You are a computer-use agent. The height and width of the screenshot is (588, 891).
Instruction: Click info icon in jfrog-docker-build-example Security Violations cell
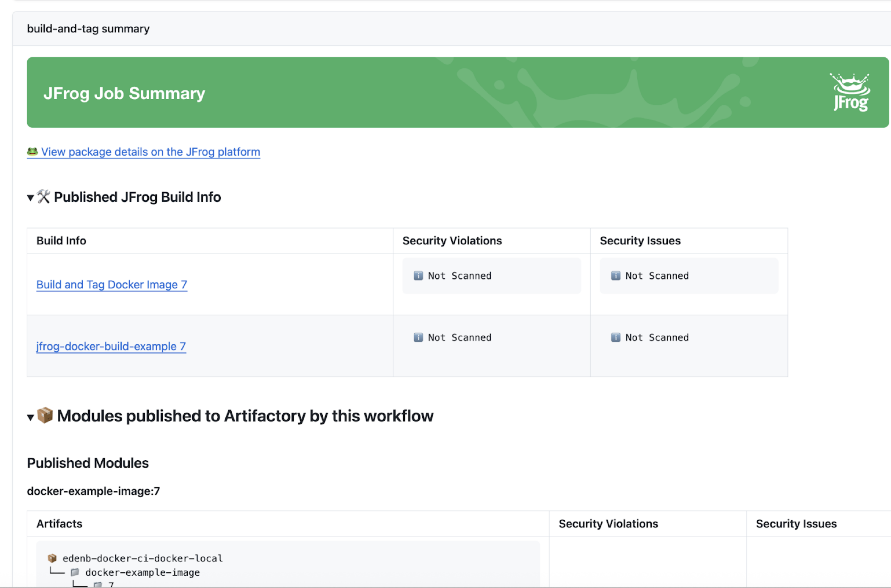[x=418, y=337]
